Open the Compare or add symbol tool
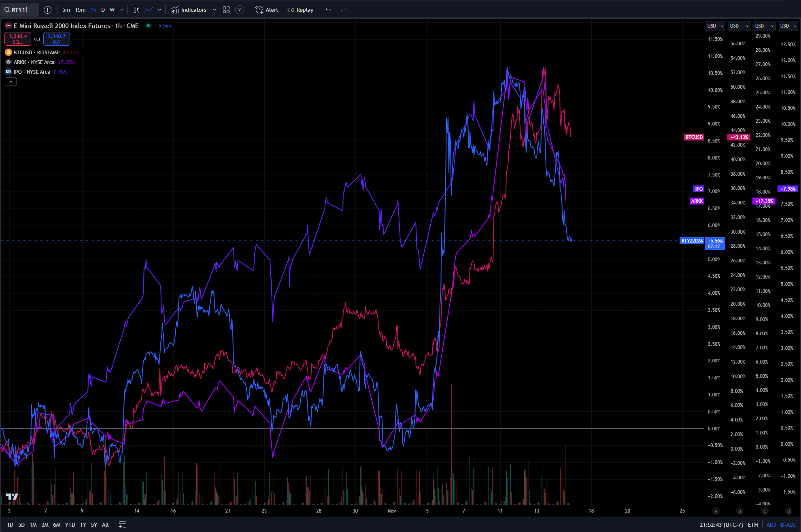Screen dimensions: 801x532 click(x=47, y=10)
